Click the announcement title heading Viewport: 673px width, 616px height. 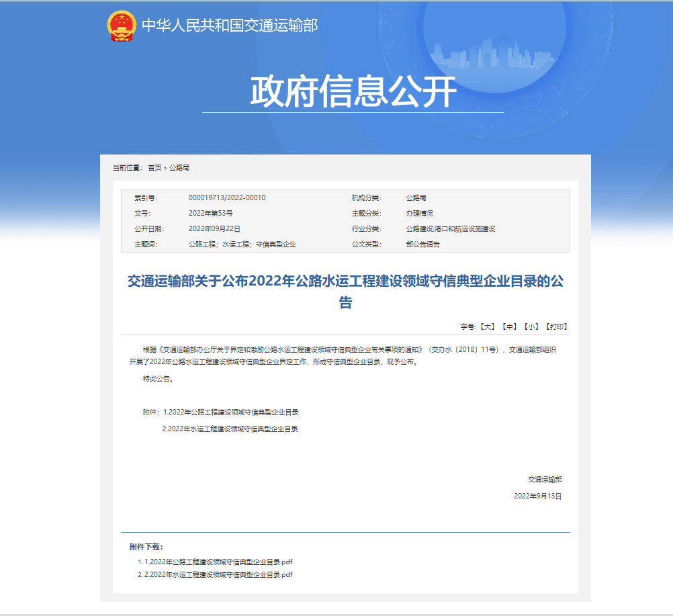pyautogui.click(x=345, y=292)
